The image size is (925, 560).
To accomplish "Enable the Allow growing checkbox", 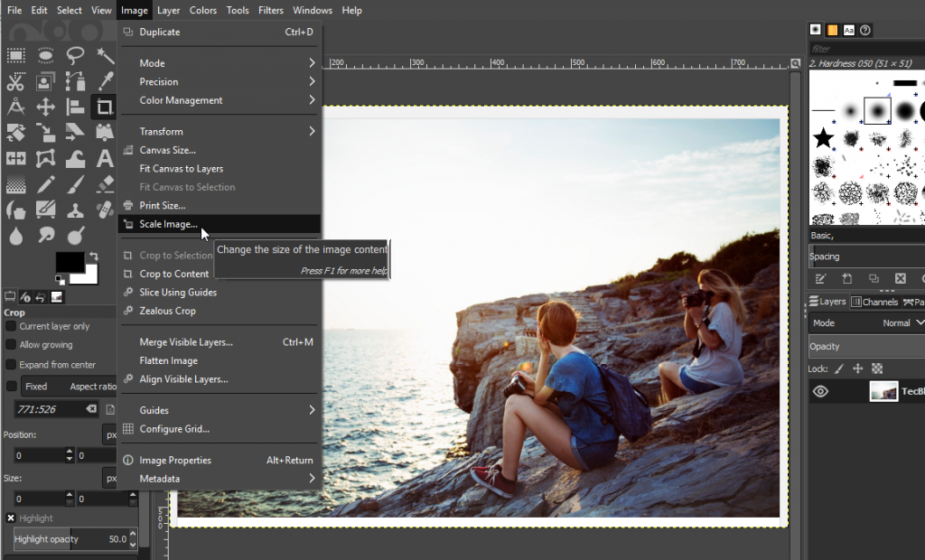I will pos(10,344).
